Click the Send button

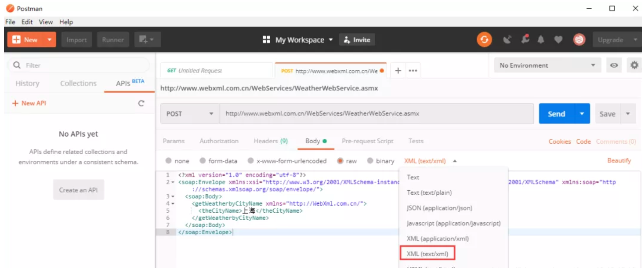(556, 114)
